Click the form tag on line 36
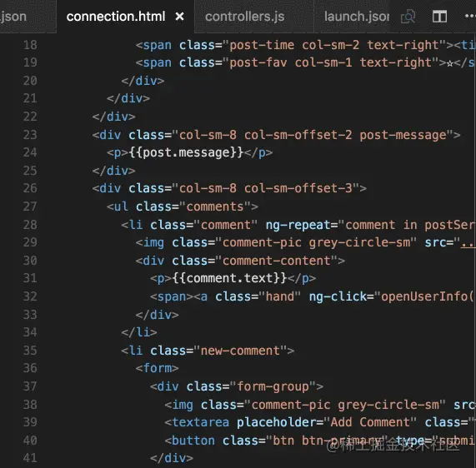Viewport: 476px width, 468px height. (x=158, y=368)
